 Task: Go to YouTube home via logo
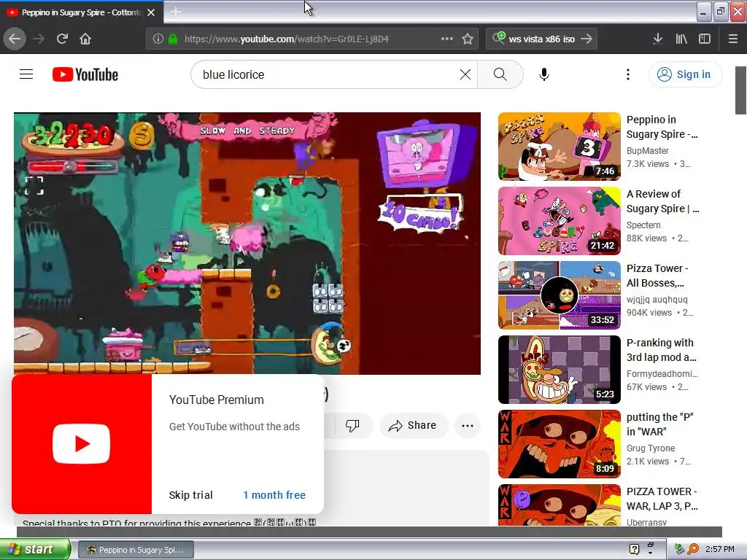point(85,74)
